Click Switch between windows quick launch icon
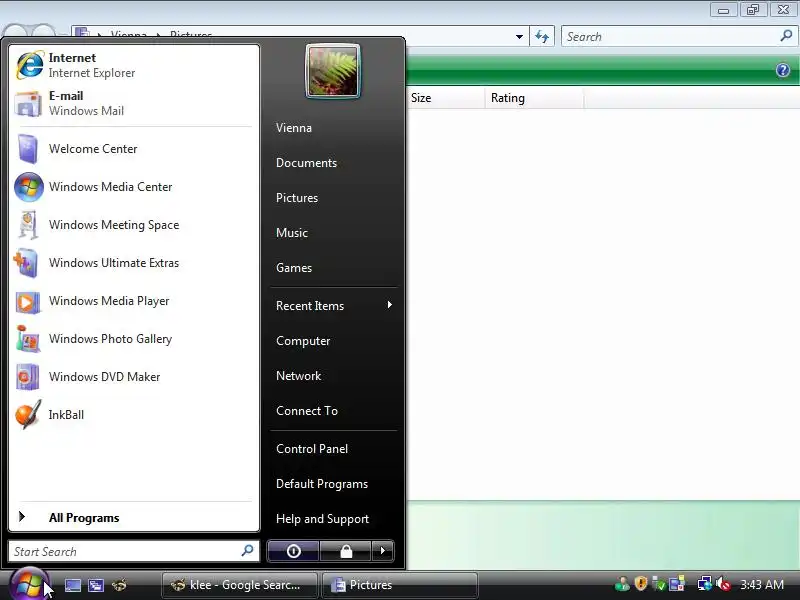 coord(96,585)
